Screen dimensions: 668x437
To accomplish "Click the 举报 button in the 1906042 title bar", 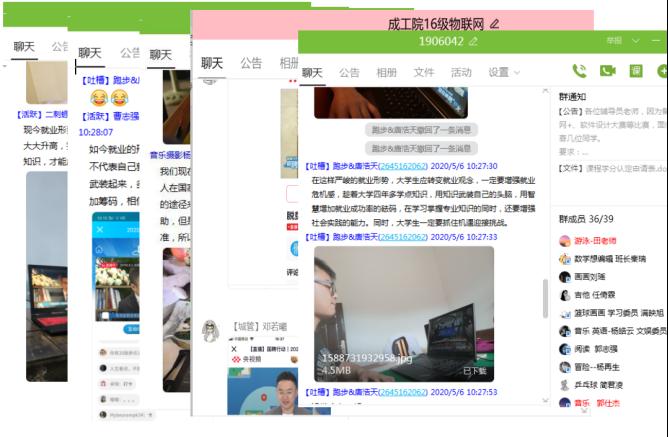I will (614, 41).
